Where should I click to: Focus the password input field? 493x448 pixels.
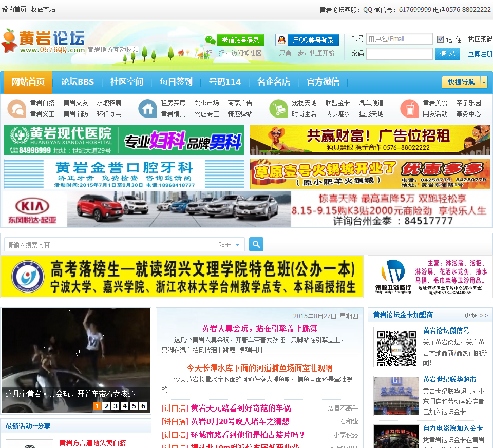[400, 54]
